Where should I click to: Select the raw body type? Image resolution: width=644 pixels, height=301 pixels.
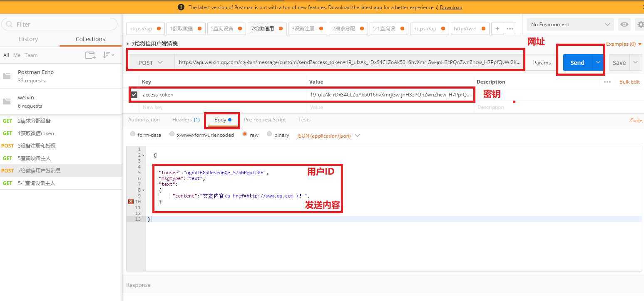245,134
